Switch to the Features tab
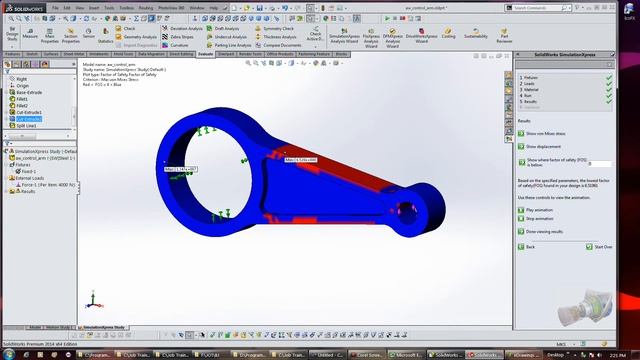640x360 pixels. point(13,54)
